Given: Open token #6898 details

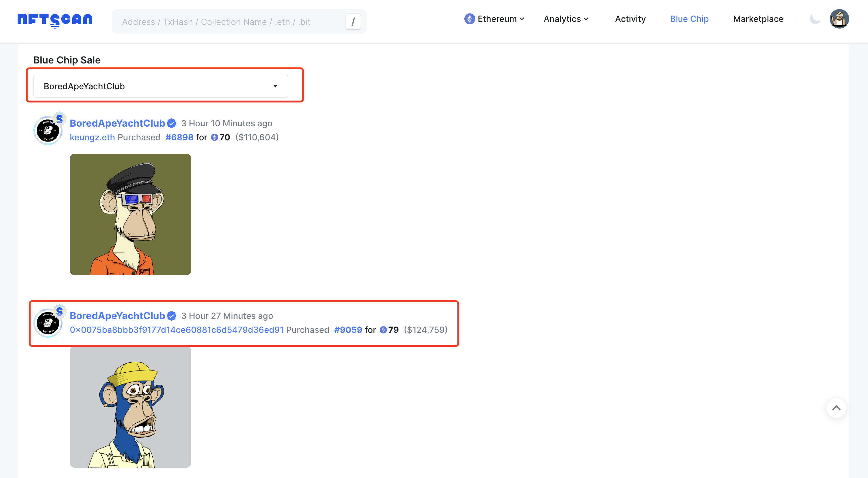Looking at the screenshot, I should click(x=179, y=137).
